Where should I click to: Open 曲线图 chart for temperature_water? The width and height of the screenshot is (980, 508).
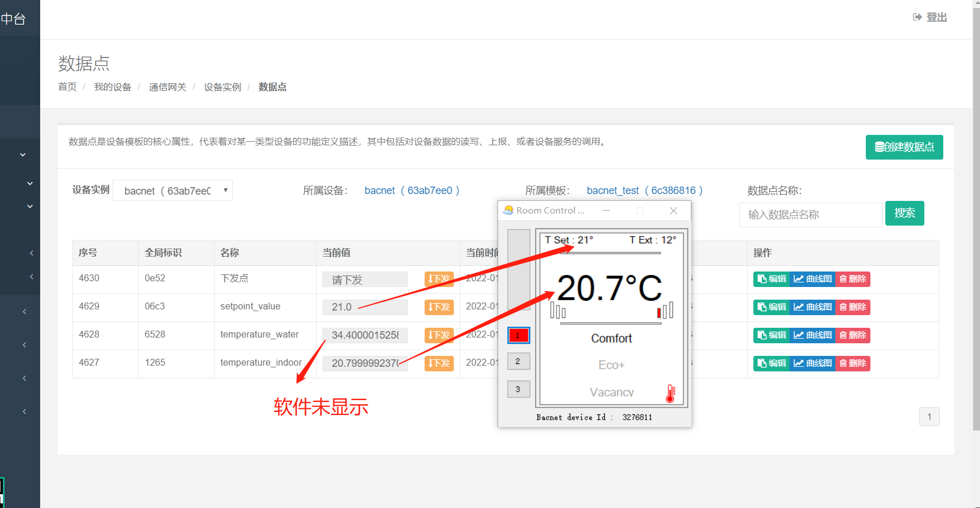click(x=812, y=335)
